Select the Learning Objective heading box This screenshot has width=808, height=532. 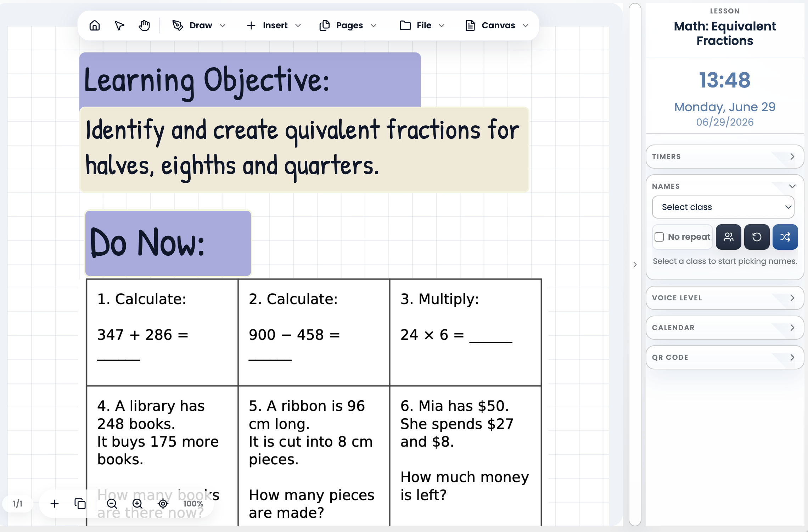(250, 80)
